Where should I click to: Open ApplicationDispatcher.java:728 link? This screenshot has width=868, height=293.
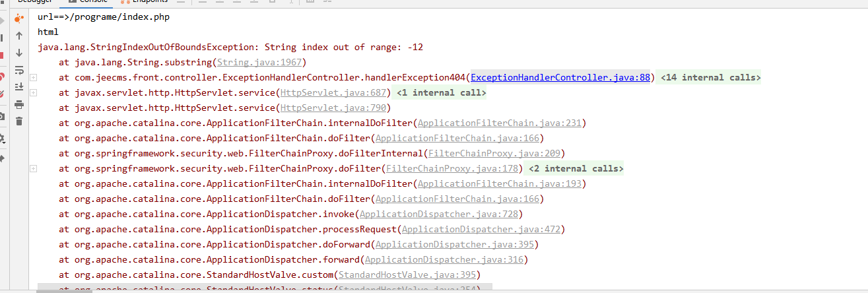pos(439,214)
